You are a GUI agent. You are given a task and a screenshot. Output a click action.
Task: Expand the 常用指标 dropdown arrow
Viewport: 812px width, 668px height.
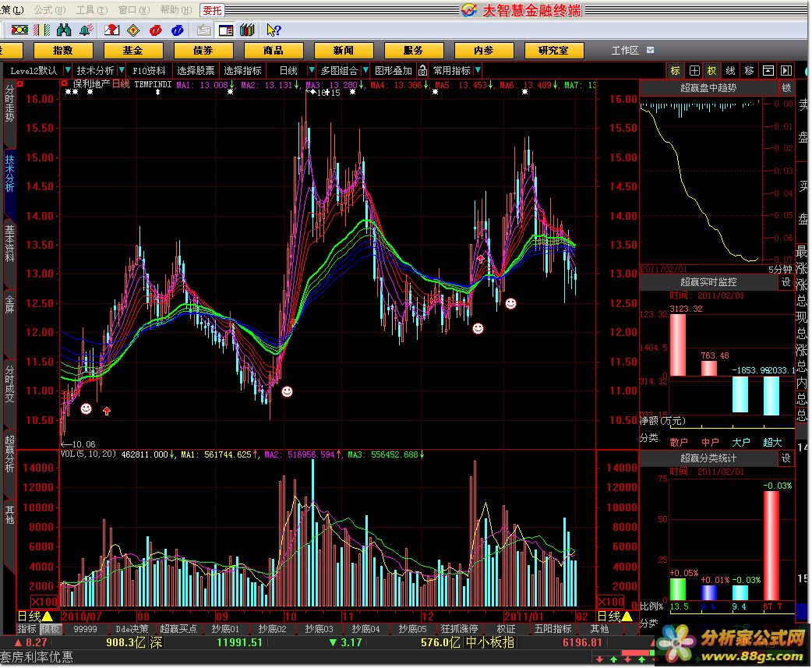tap(478, 70)
